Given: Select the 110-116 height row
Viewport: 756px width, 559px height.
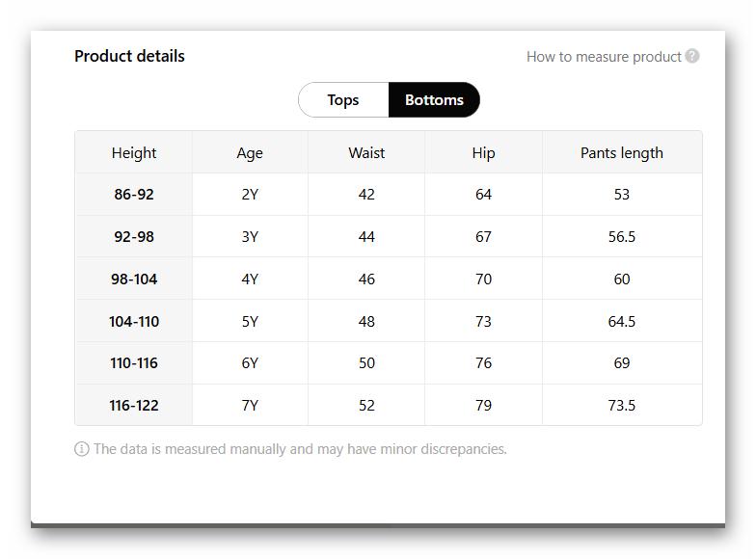Looking at the screenshot, I should click(134, 363).
